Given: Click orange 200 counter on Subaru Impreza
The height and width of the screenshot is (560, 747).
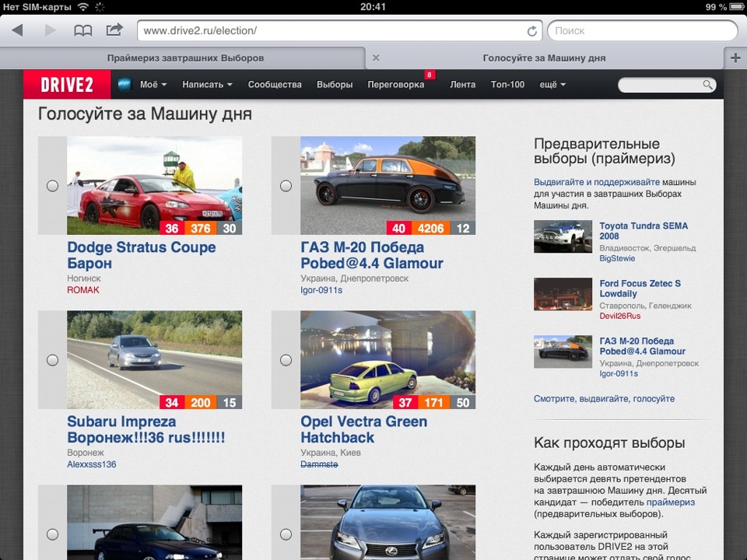Looking at the screenshot, I should pos(200,402).
